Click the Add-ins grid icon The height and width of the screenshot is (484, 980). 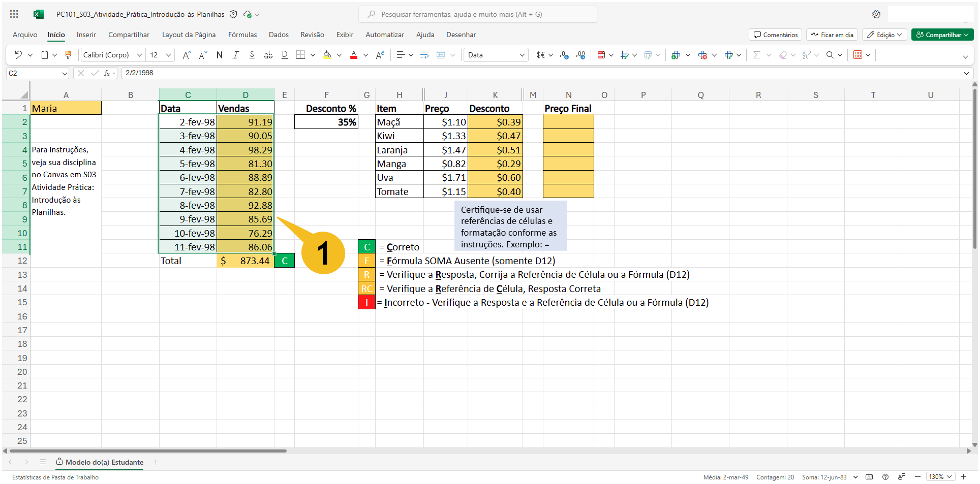(857, 55)
